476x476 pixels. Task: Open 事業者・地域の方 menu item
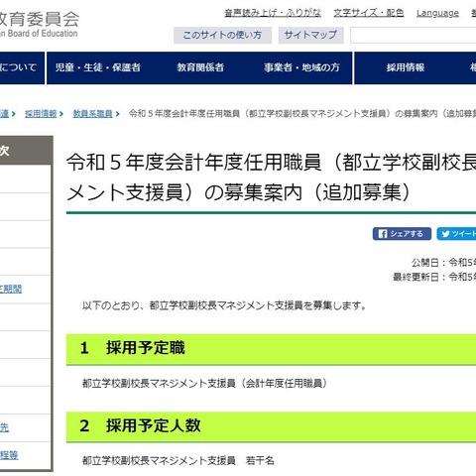[x=301, y=67]
